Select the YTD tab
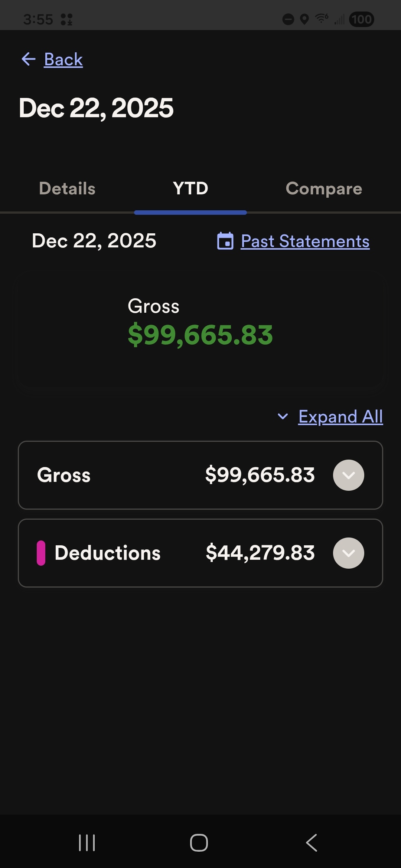This screenshot has height=868, width=401. coord(190,188)
